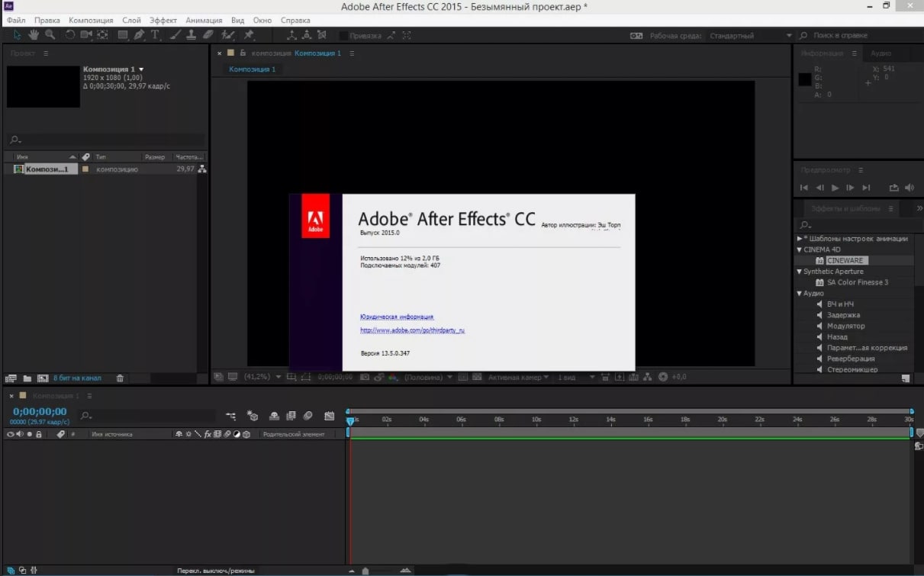Toggle hide shy layers switch in timeline
This screenshot has height=576, width=924.
(x=274, y=416)
